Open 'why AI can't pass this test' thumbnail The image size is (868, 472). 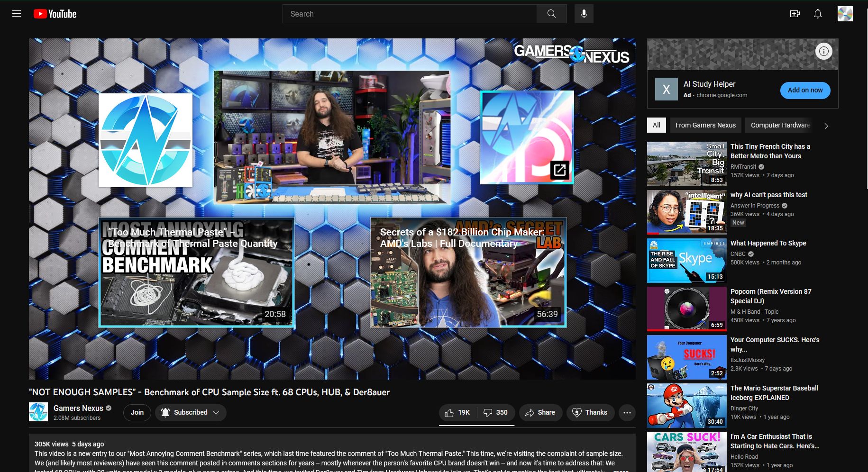tap(686, 212)
